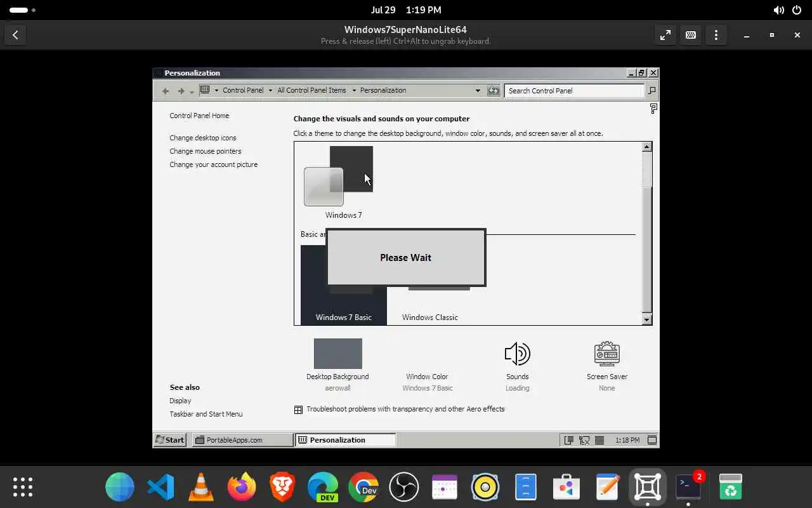Click the Explorer forward arrow

point(181,91)
